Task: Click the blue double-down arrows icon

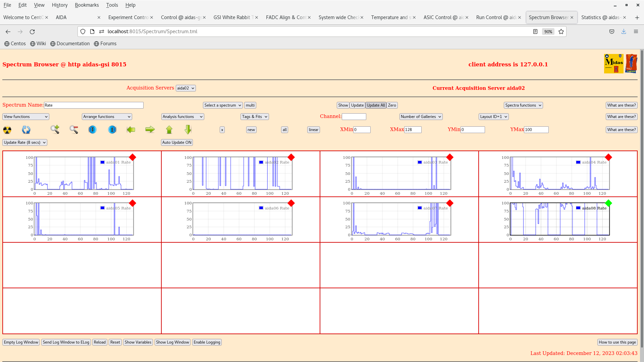Action: (93, 130)
